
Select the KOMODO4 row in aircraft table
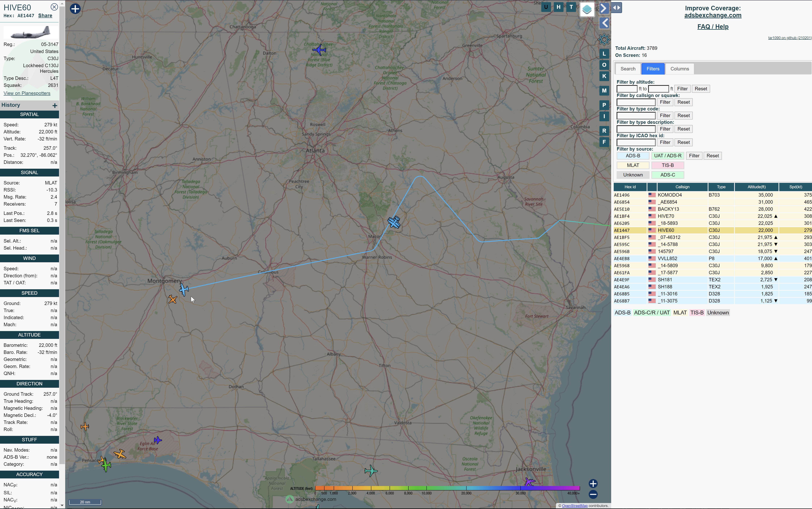tap(712, 195)
